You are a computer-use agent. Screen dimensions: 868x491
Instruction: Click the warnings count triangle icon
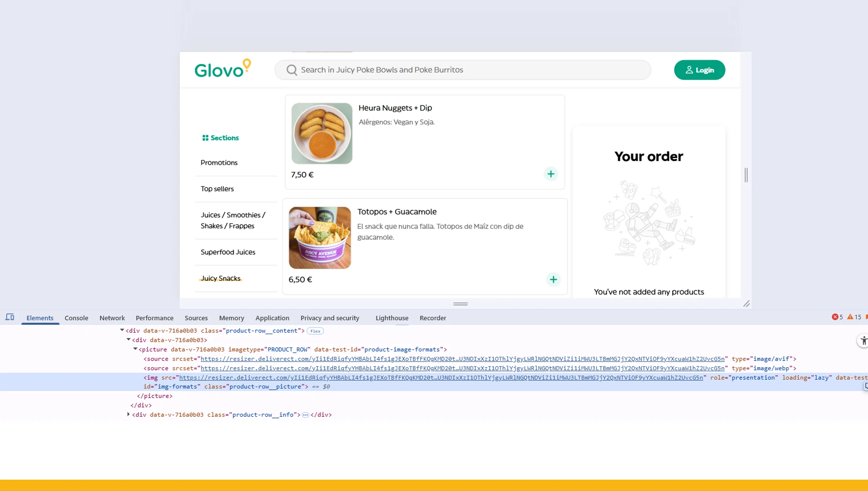[x=850, y=317]
